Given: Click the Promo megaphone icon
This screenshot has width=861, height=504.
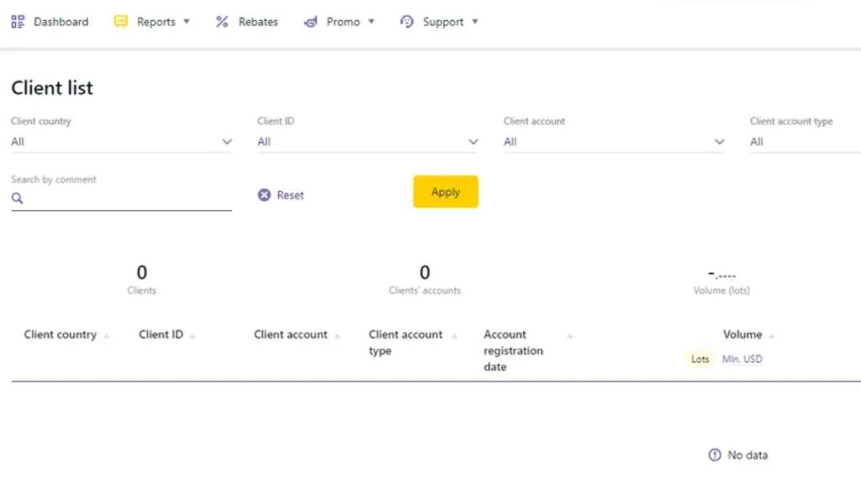Looking at the screenshot, I should 312,22.
